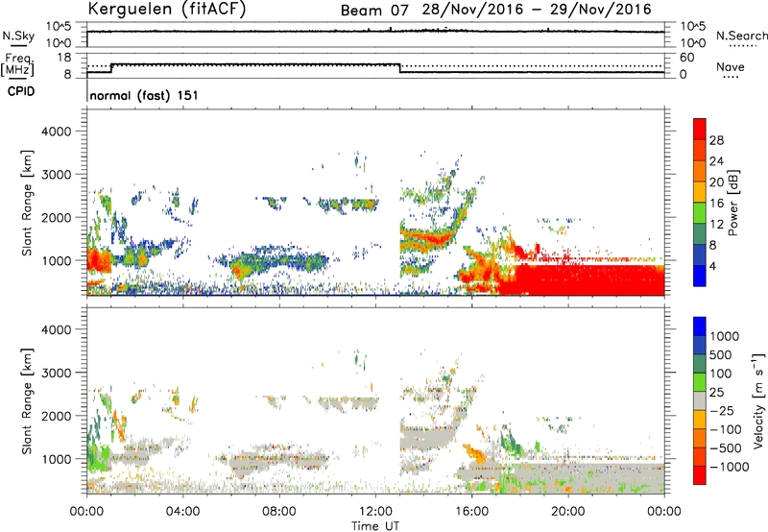The image size is (768, 532).
Task: Click the "Kerguelen (fitACF)" plot title
Action: [167, 9]
